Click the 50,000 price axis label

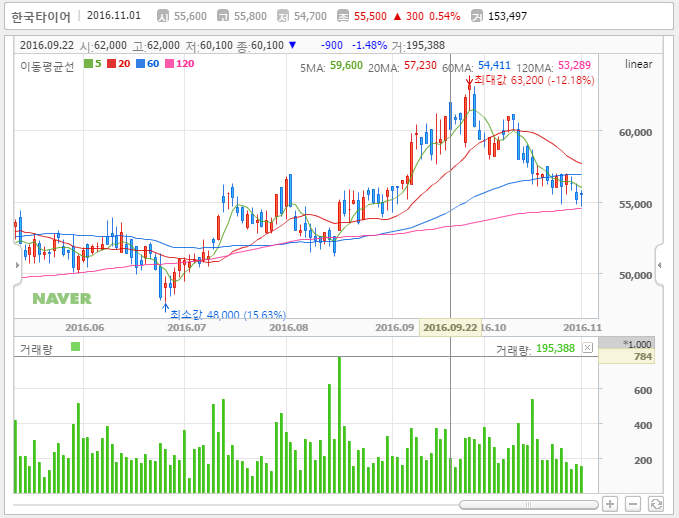[635, 275]
